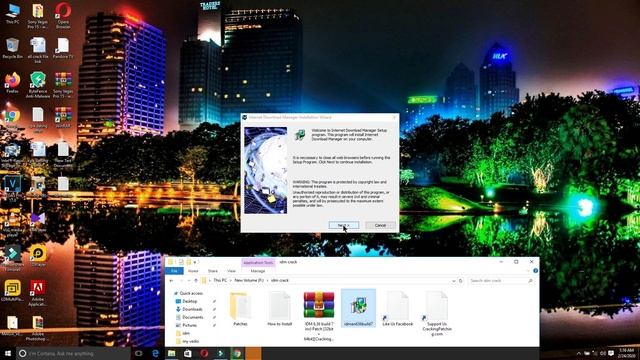Open VEGAS Pro 15.0 desktop shortcut
The height and width of the screenshot is (360, 640).
pyautogui.click(x=12, y=189)
